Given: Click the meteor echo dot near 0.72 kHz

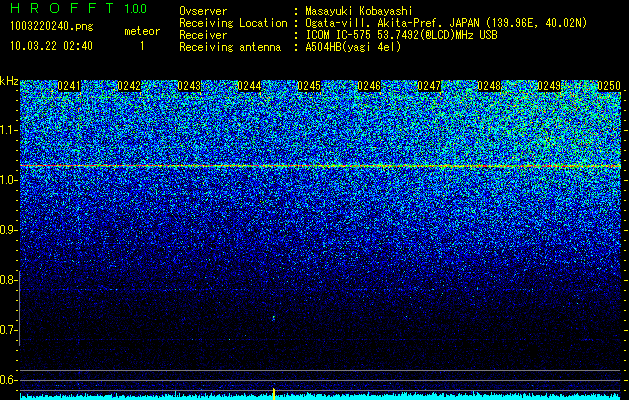Looking at the screenshot, I should (x=274, y=318).
